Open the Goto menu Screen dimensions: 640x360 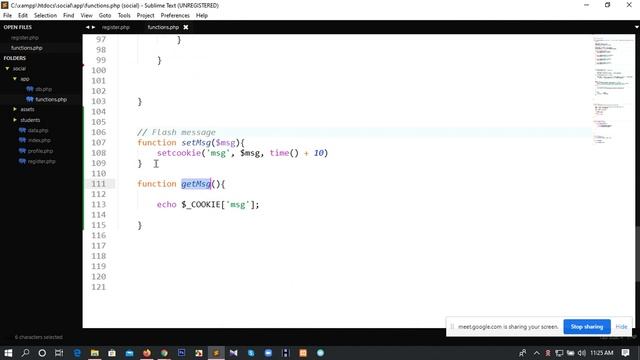point(105,16)
